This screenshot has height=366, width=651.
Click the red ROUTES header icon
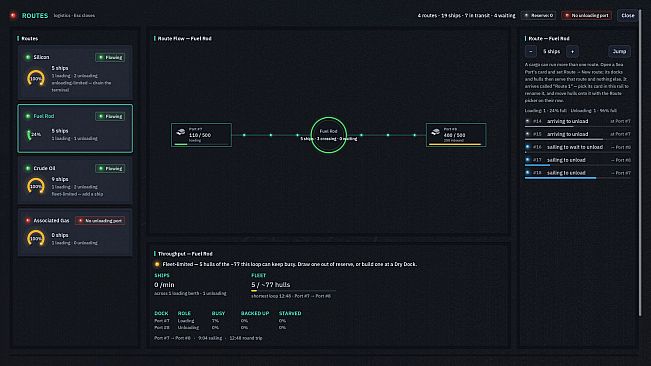click(x=13, y=15)
